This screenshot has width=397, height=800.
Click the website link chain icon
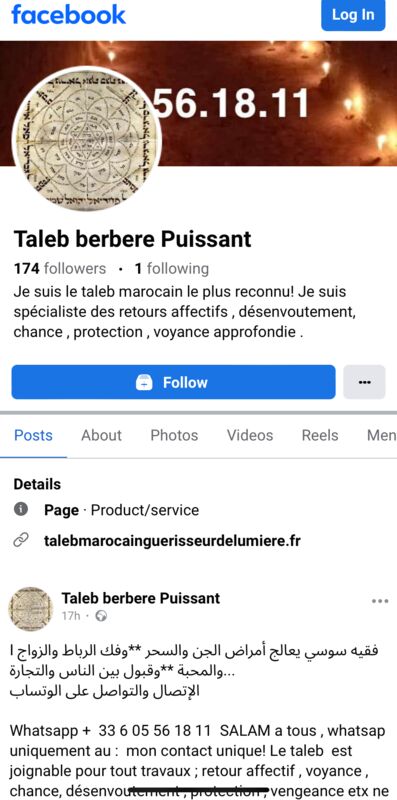[21, 540]
